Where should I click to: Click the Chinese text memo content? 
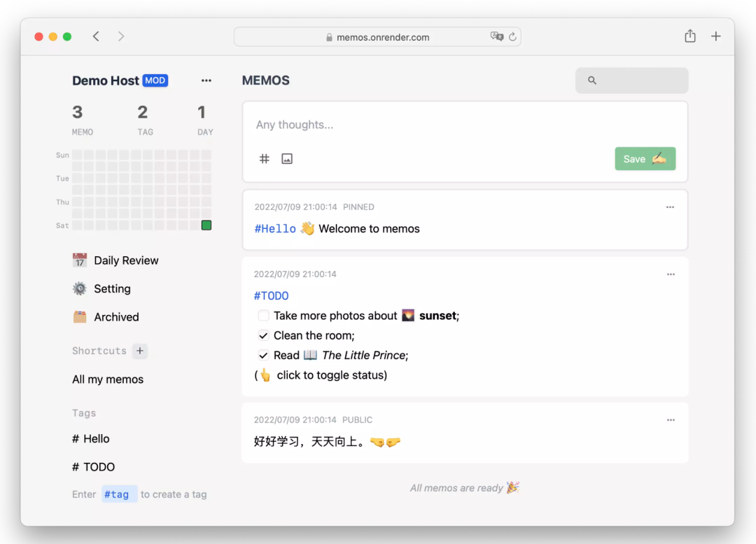tap(327, 442)
